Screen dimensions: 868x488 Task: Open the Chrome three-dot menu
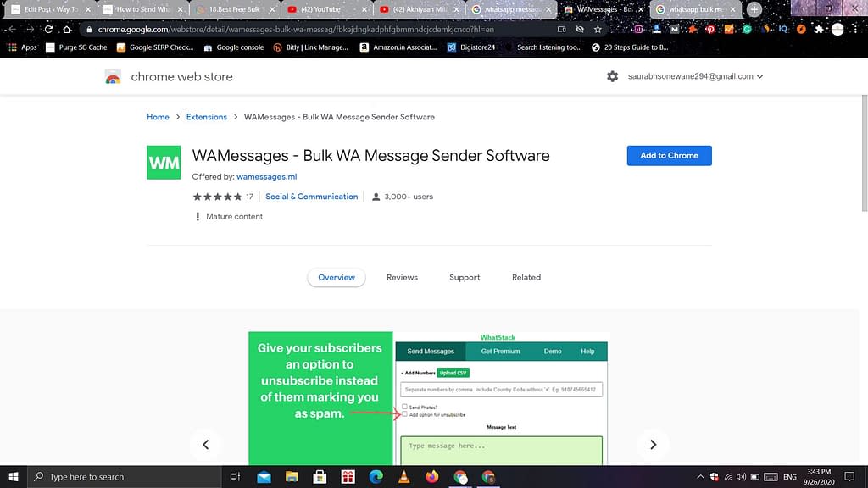tap(854, 30)
